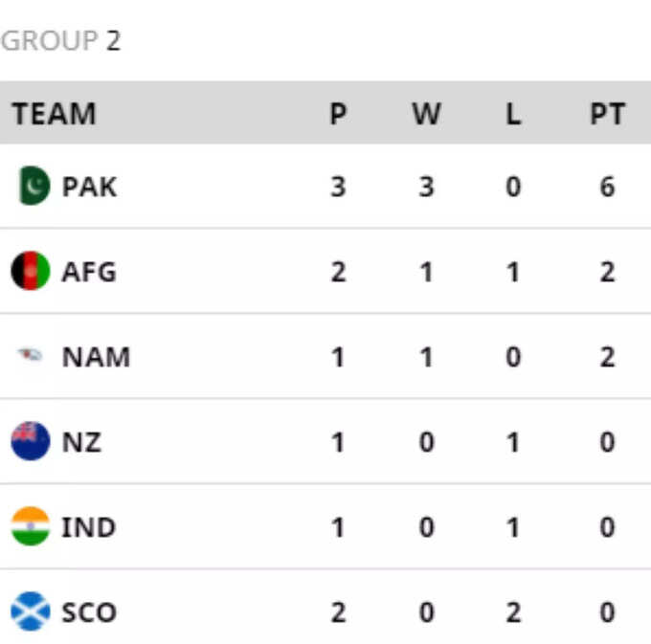651x644 pixels.
Task: Open the IND team entry
Action: coord(88,527)
